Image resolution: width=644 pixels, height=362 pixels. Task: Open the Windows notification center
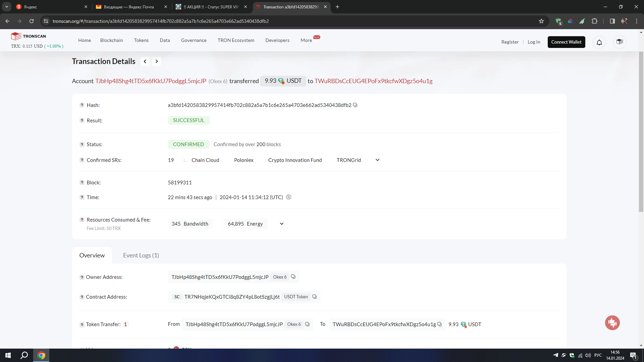pos(633,356)
